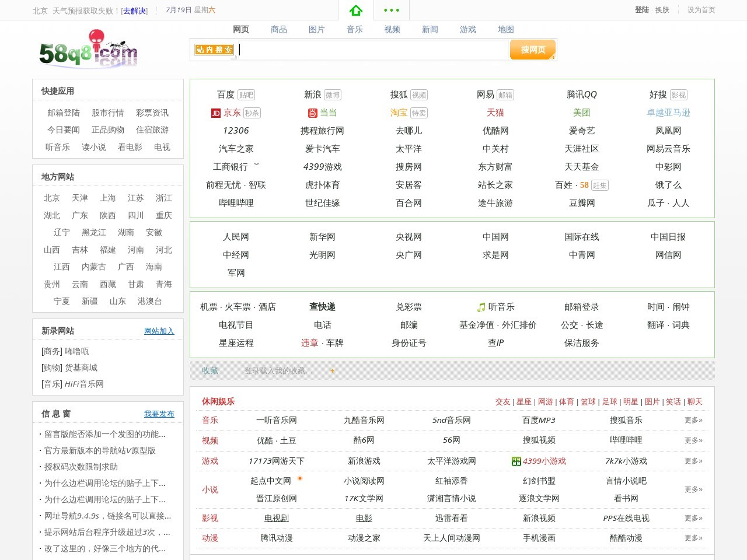
Task: Click the music note icon beside 听音乐
Action: pyautogui.click(x=481, y=306)
